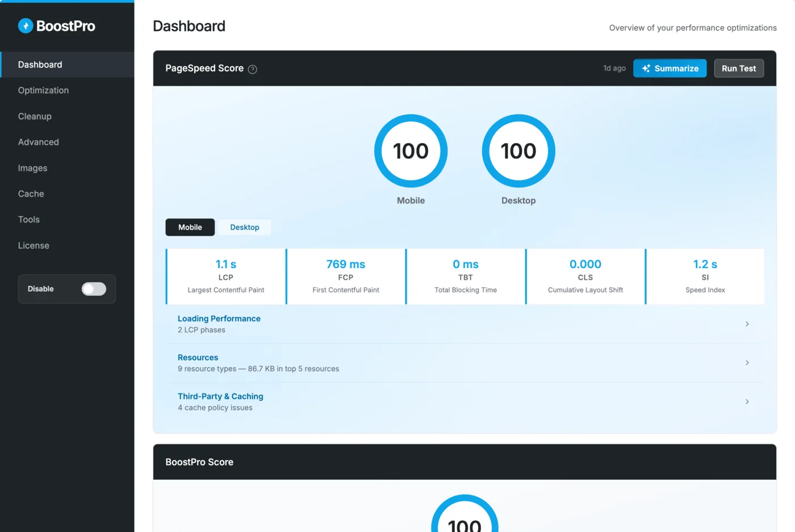Select the FCP 769 ms metric card
795x532 pixels.
point(346,277)
